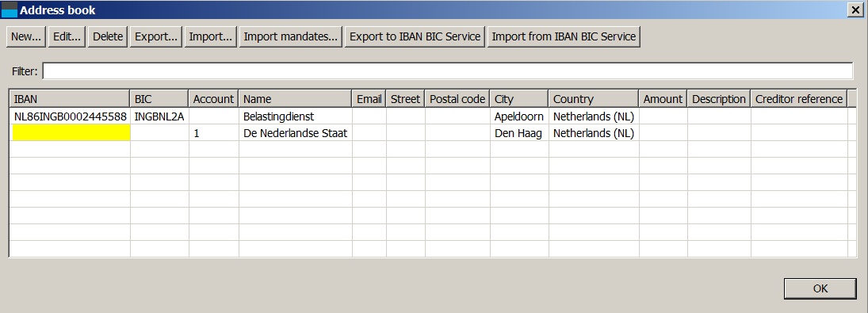Sort by the Description column header
The image size is (868, 313).
click(719, 99)
